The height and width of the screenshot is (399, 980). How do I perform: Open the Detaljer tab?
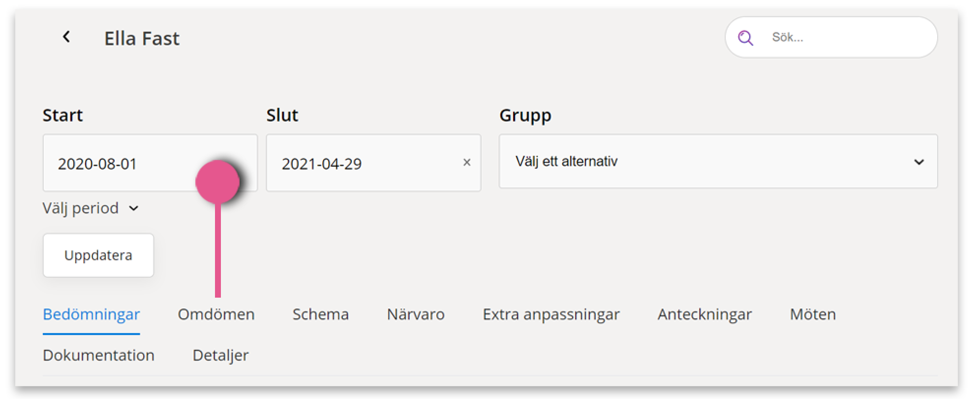coord(220,355)
